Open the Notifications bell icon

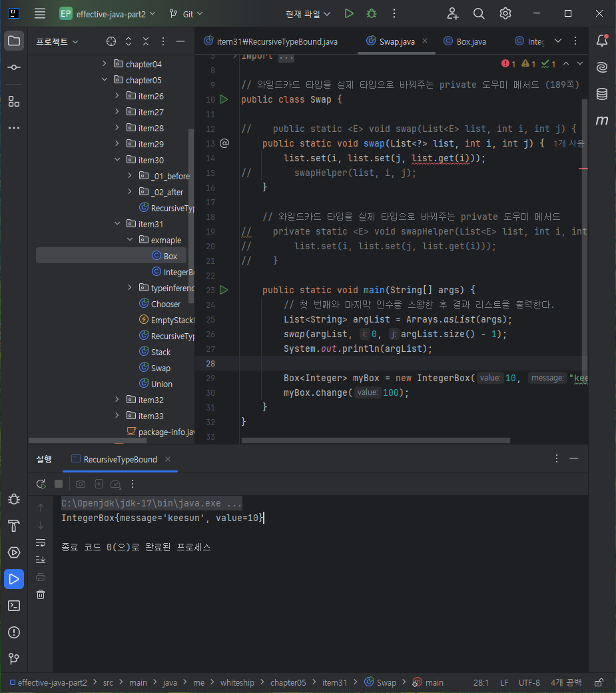point(602,41)
